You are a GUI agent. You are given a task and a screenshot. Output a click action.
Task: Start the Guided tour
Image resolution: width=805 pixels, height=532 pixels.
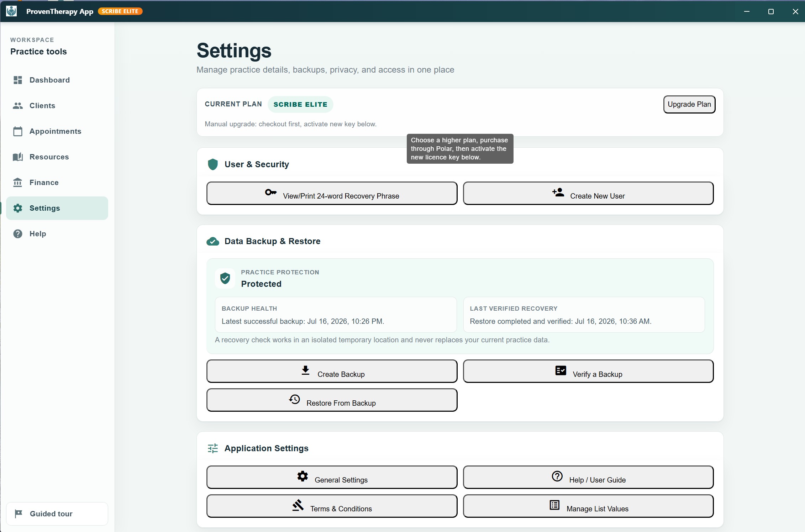click(x=57, y=514)
